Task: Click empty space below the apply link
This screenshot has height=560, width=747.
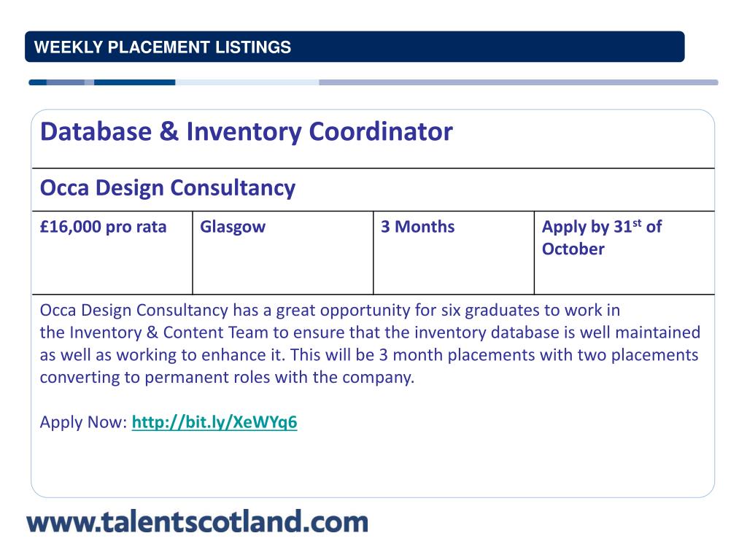Action: [x=371, y=464]
